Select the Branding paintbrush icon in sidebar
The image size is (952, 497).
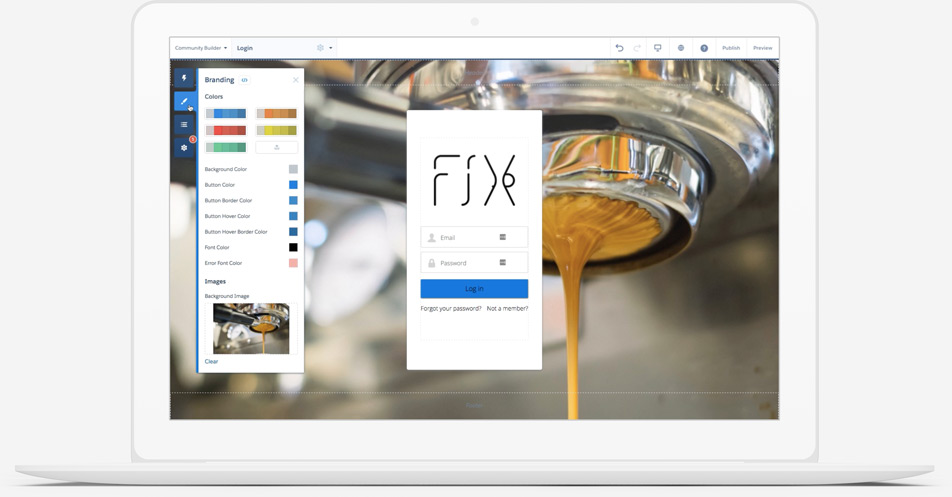click(184, 101)
